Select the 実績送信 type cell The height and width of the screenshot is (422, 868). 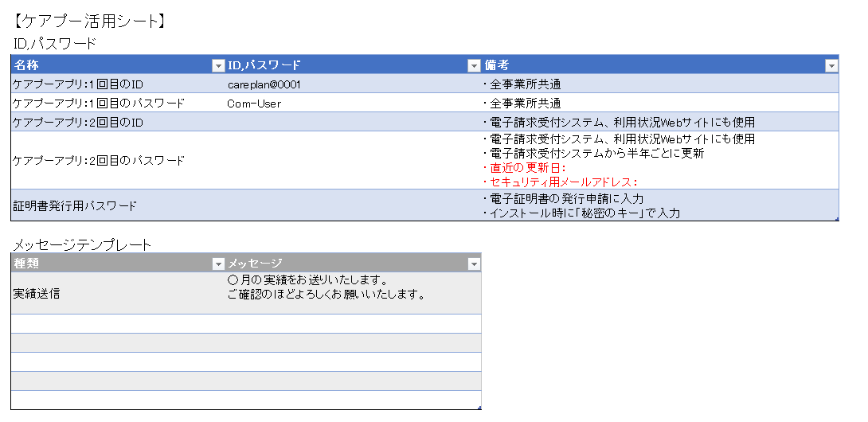click(x=37, y=293)
